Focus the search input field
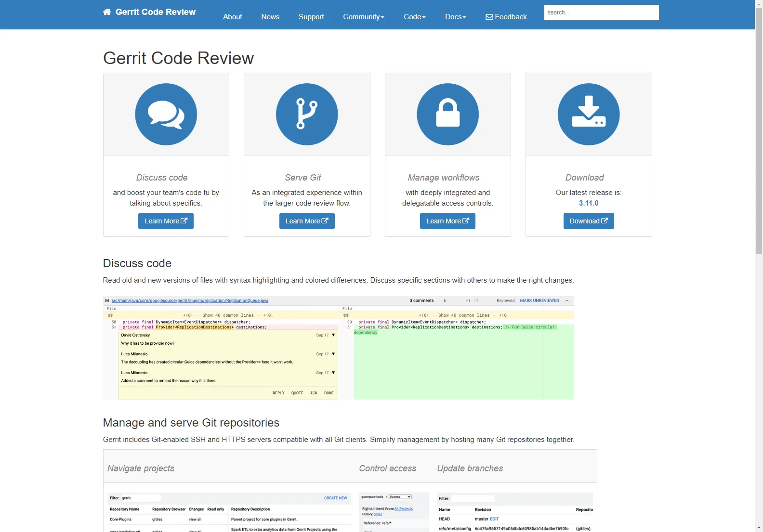The height and width of the screenshot is (532, 763). [602, 13]
